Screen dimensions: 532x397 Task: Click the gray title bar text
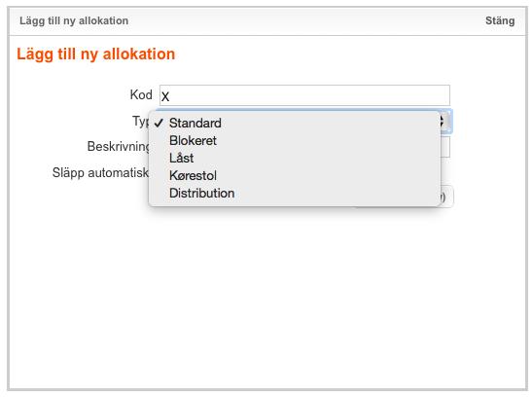[74, 20]
